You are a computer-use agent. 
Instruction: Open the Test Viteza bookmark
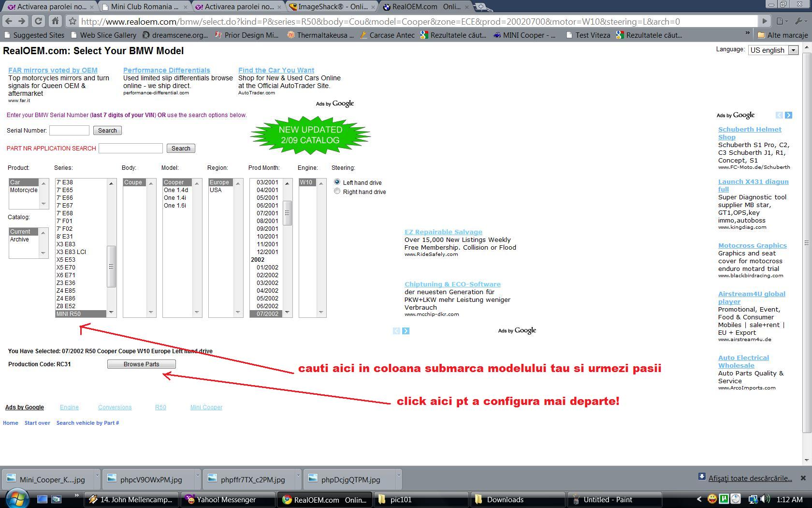pos(588,35)
